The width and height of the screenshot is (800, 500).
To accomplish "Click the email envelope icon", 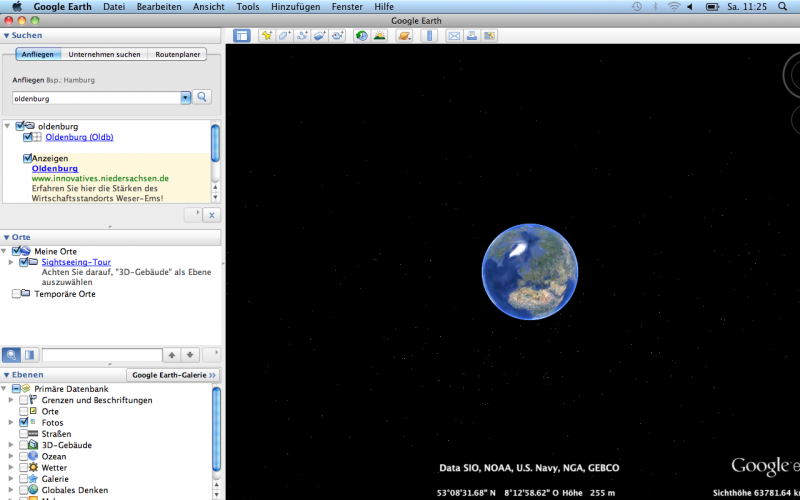I will tap(454, 36).
